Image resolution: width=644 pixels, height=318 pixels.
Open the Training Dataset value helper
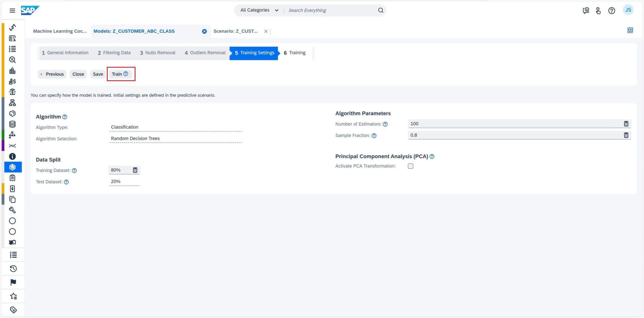[135, 170]
